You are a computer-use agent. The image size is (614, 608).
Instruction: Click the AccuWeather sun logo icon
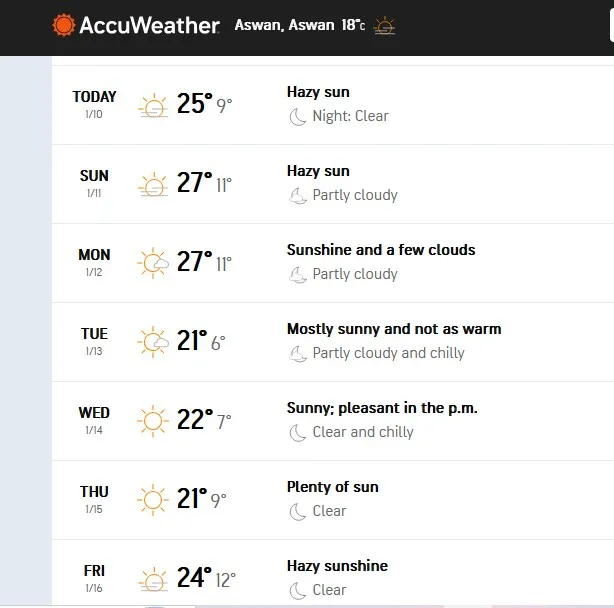[64, 25]
